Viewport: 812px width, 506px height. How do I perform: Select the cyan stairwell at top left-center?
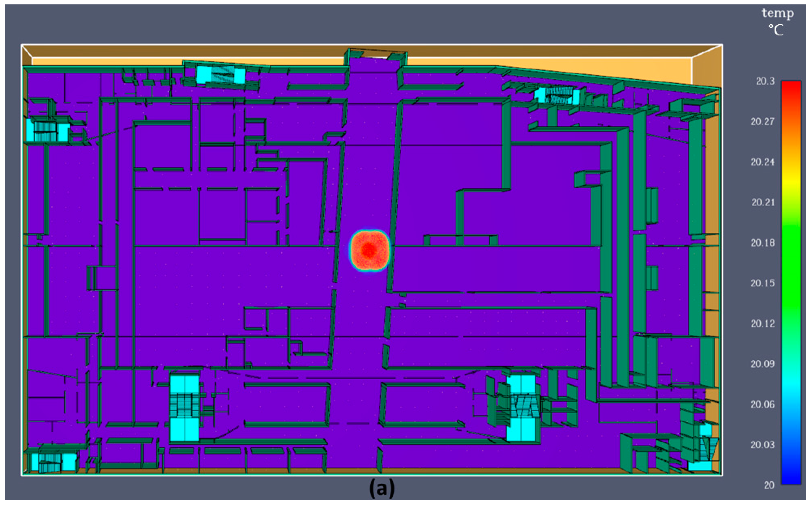(221, 75)
